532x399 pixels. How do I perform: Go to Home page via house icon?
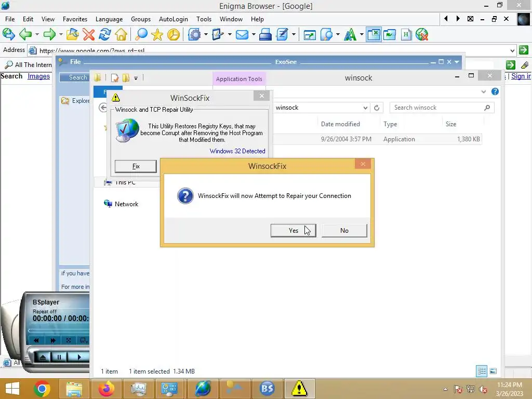pyautogui.click(x=121, y=34)
